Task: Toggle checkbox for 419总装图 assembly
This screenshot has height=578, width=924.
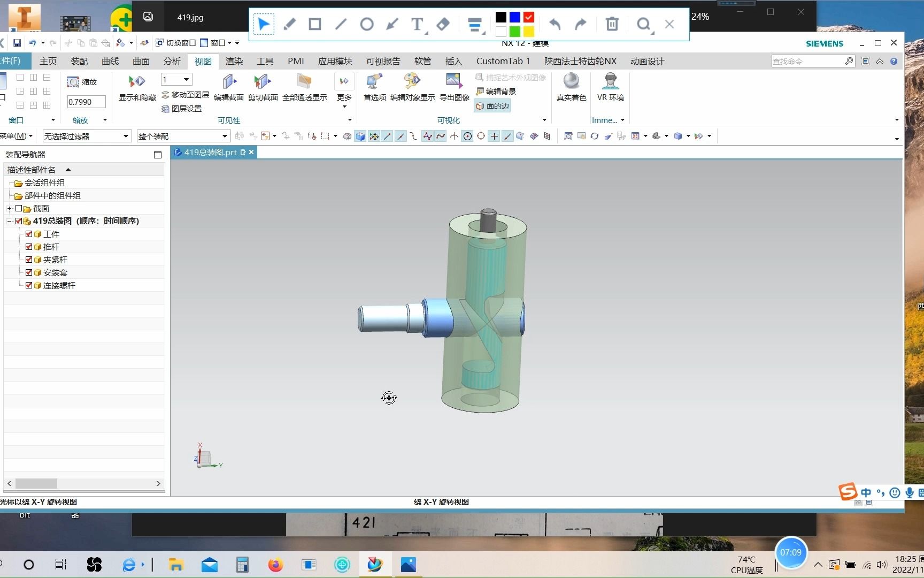Action: 19,221
